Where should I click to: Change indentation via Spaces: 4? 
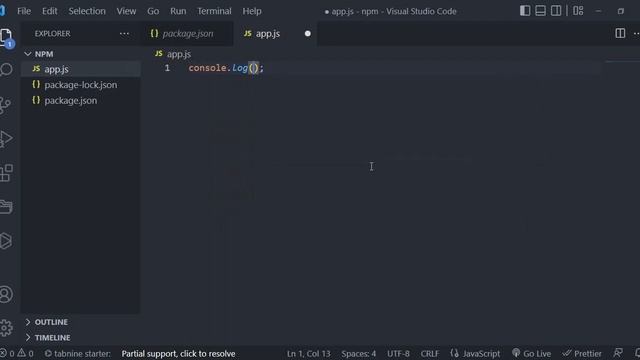359,353
